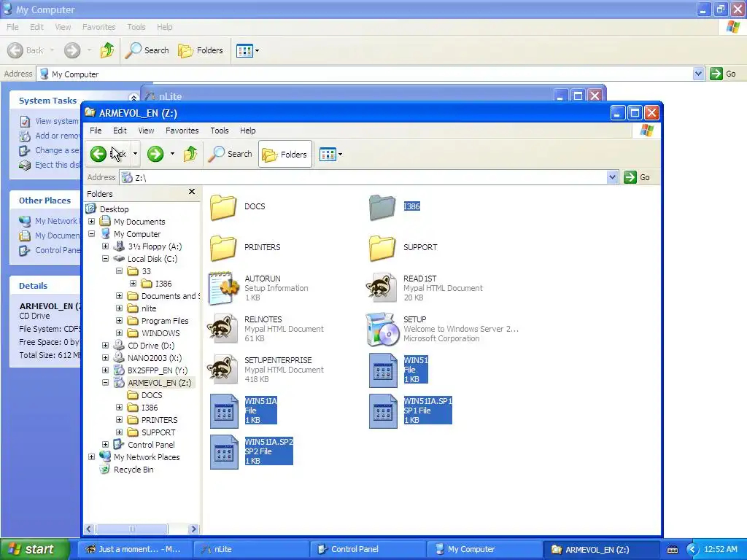Select the DOCS folder icon in file list
Screen dimensions: 747x560
223,206
